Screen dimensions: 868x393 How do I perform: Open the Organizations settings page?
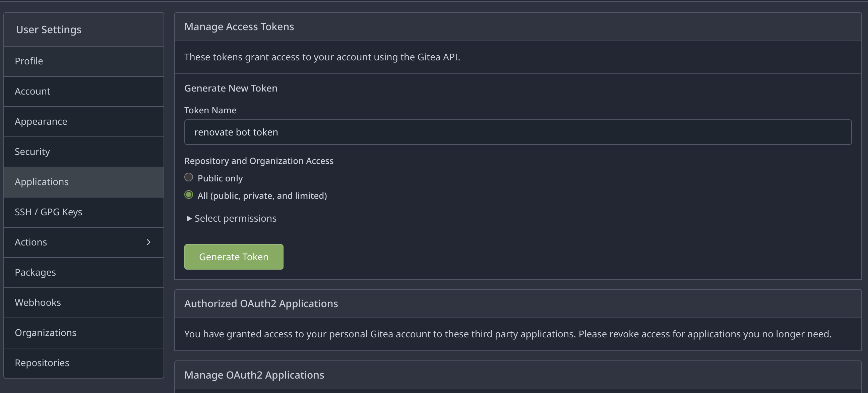(46, 332)
